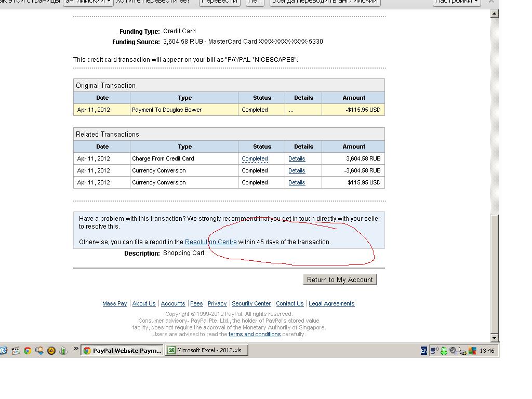The image size is (532, 399).
Task: Open the translate bar language dropdown
Action: tap(88, 2)
